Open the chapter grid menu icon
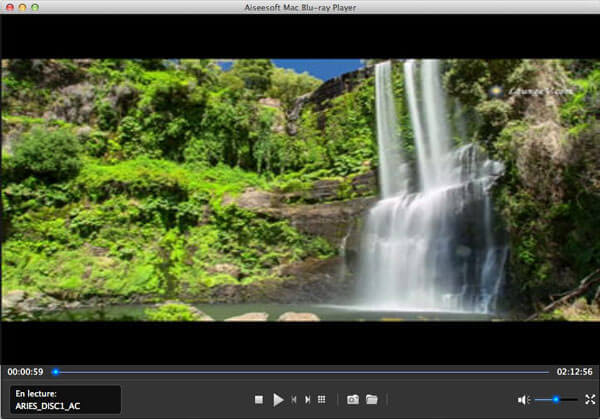Viewport: 600px width, 419px height. point(322,400)
